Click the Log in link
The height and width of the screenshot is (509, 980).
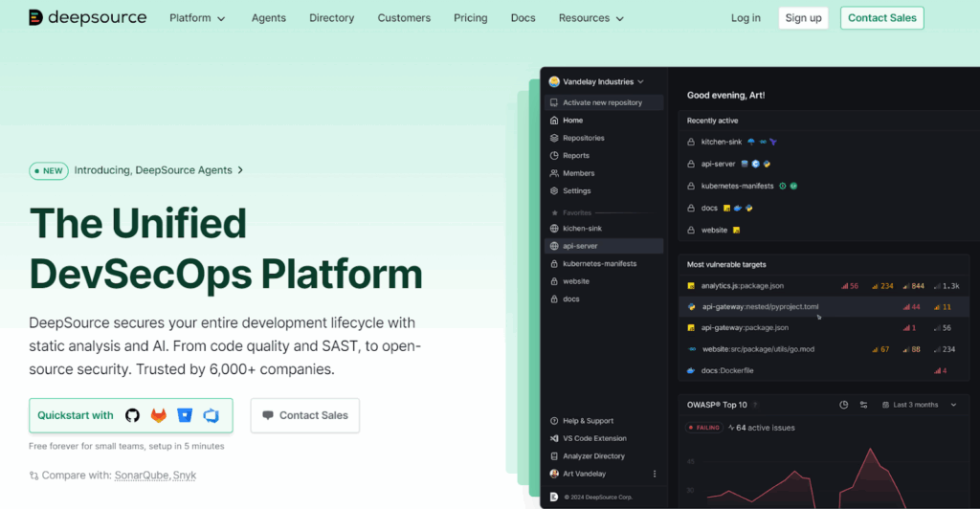(746, 18)
